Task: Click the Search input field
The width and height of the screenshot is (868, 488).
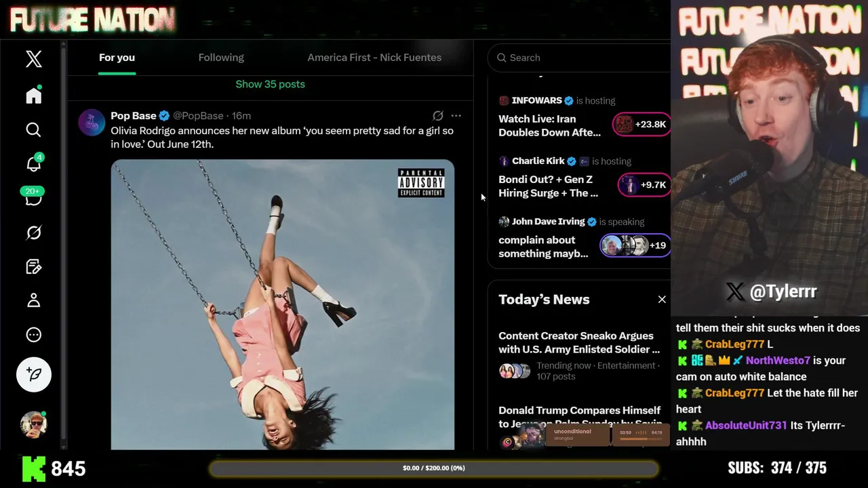Action: click(578, 58)
